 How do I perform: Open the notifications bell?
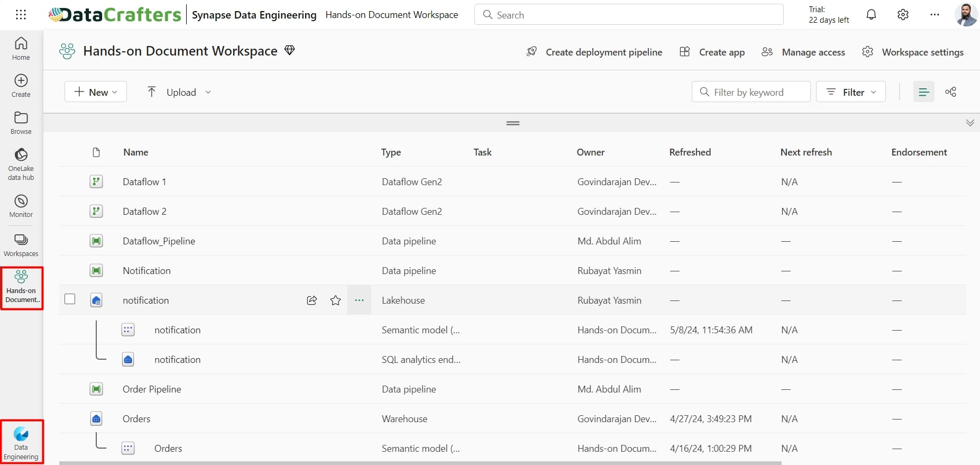point(871,15)
